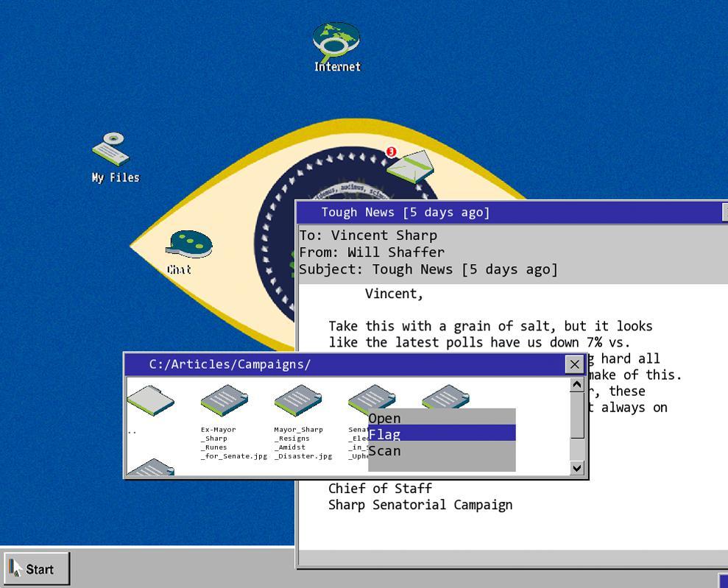Choose Flag from the context menu
This screenshot has width=728, height=588.
tap(442, 433)
